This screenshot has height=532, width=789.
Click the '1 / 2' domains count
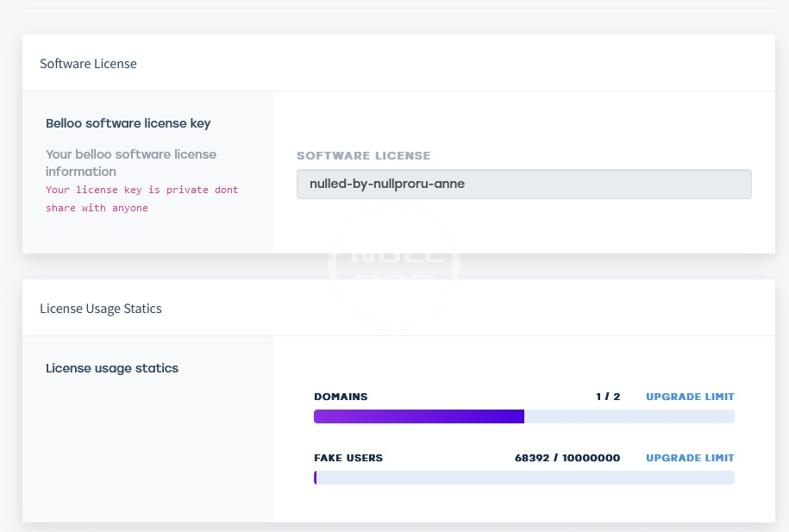click(x=607, y=397)
